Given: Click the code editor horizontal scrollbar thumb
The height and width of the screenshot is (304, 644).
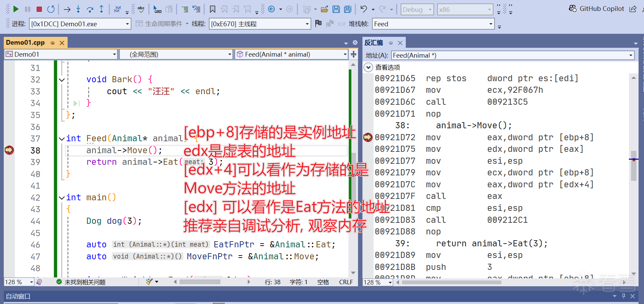Looking at the screenshot, I should tap(200, 282).
